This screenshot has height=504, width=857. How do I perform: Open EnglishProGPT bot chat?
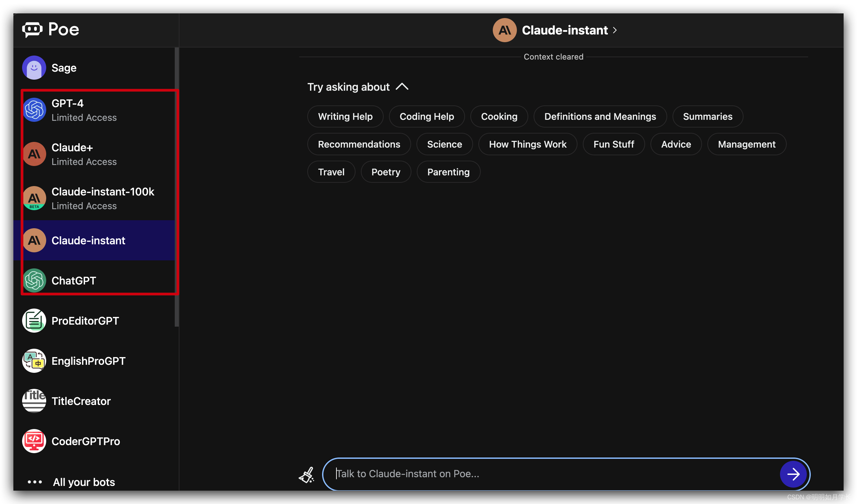pyautogui.click(x=94, y=361)
